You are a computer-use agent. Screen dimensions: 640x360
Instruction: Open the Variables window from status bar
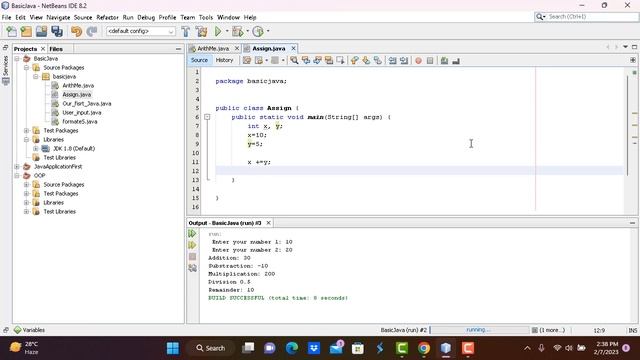[x=29, y=330]
